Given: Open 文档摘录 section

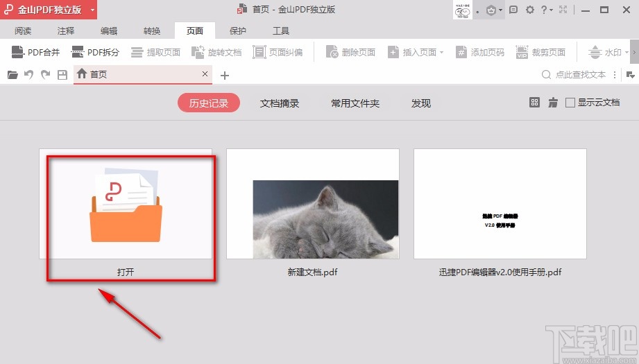Looking at the screenshot, I should pos(280,103).
